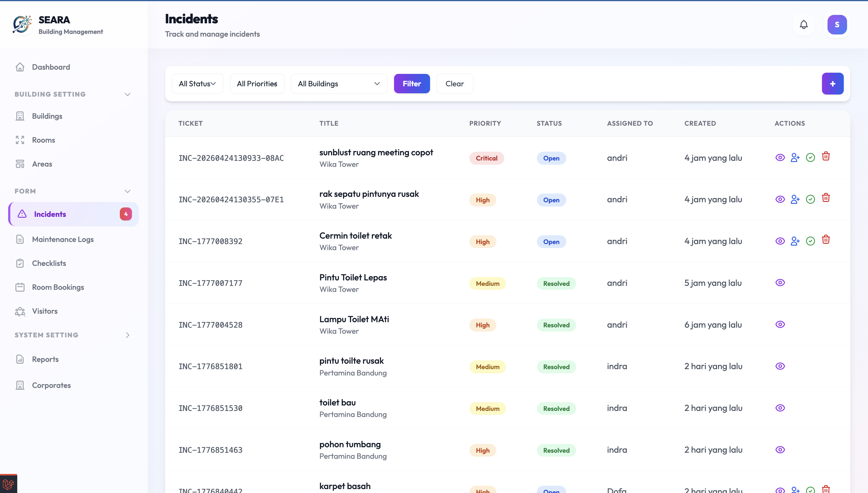Open the user avatar S menu
This screenshot has height=493, width=868.
coord(837,25)
